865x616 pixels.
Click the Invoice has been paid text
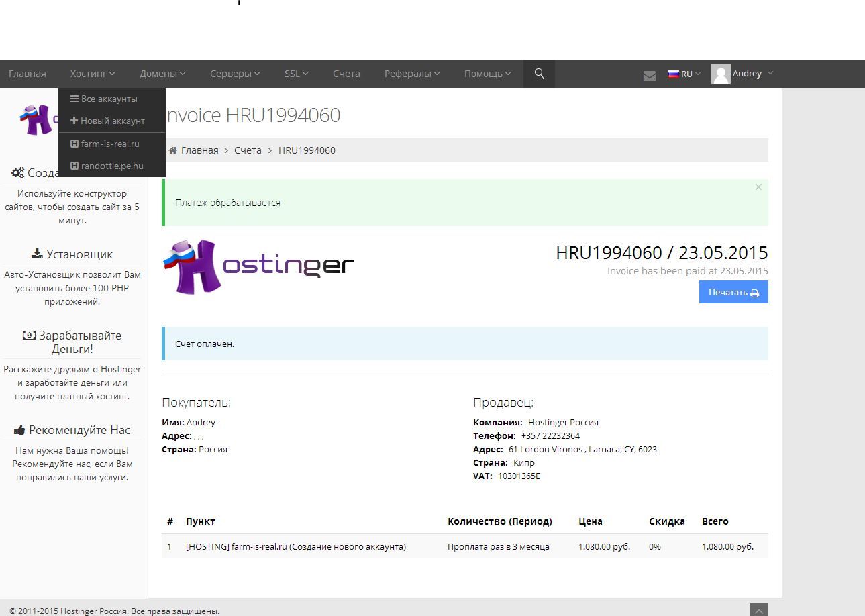pos(688,271)
